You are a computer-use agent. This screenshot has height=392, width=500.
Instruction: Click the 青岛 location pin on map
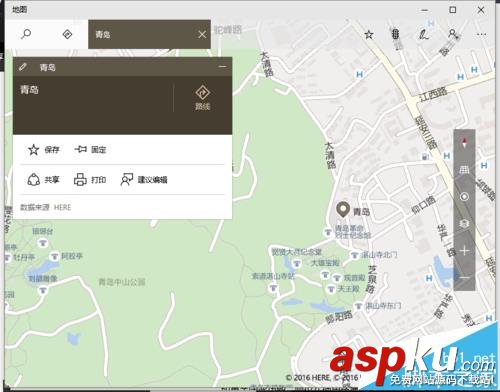[342, 210]
